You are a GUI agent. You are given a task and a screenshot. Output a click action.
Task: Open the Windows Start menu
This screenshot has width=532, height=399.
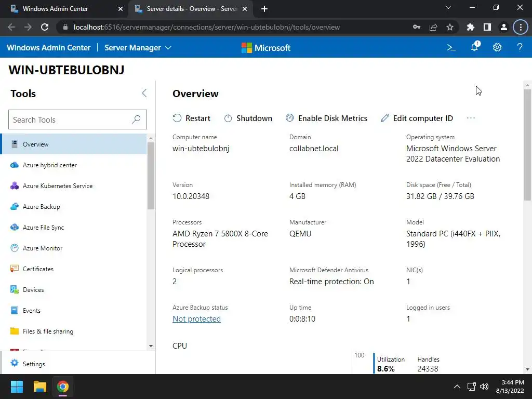tap(17, 387)
